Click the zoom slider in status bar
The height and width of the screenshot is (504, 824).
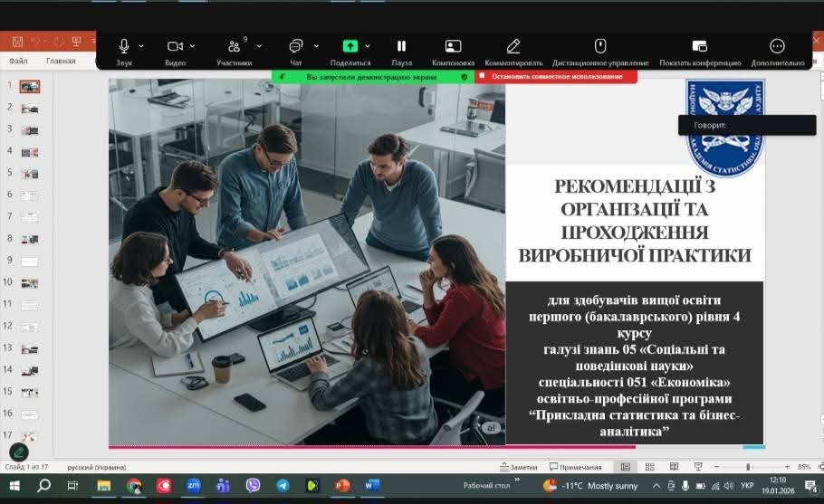tap(747, 467)
